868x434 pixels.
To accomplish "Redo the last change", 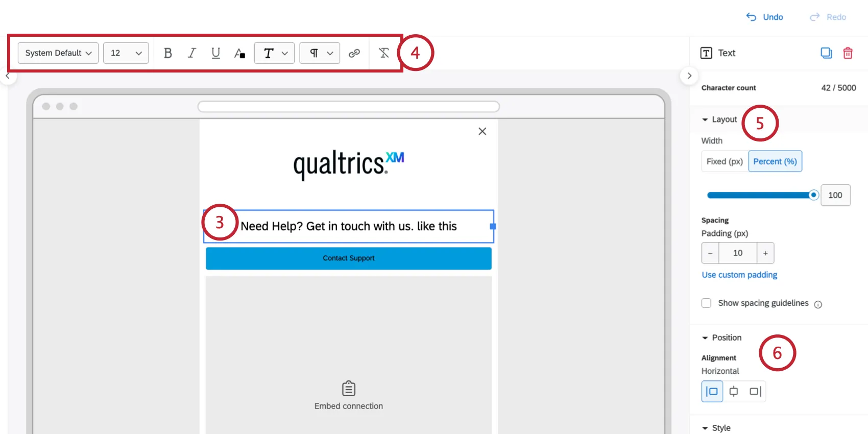I will click(x=828, y=17).
